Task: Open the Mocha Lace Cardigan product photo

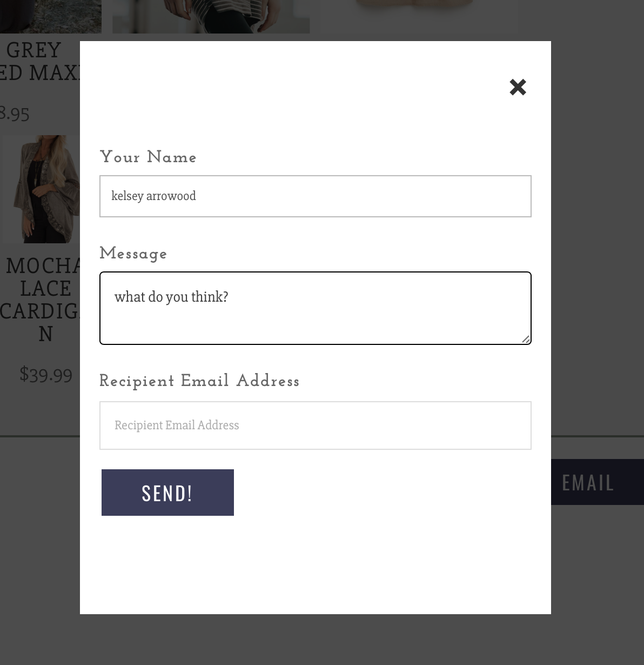Action: click(x=42, y=189)
